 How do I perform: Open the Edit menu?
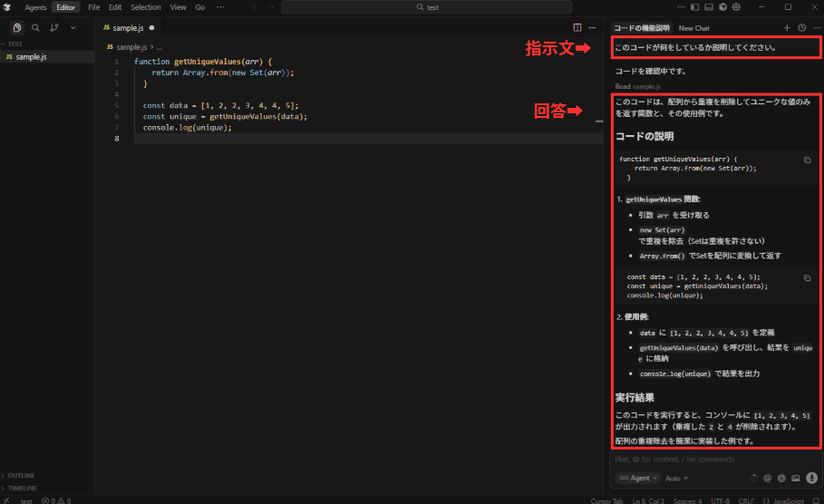pyautogui.click(x=115, y=7)
